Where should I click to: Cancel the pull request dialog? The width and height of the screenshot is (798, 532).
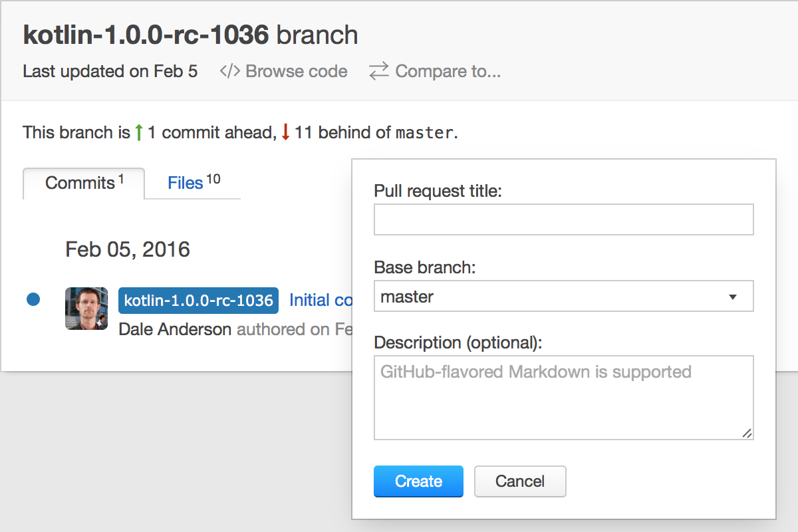tap(520, 481)
